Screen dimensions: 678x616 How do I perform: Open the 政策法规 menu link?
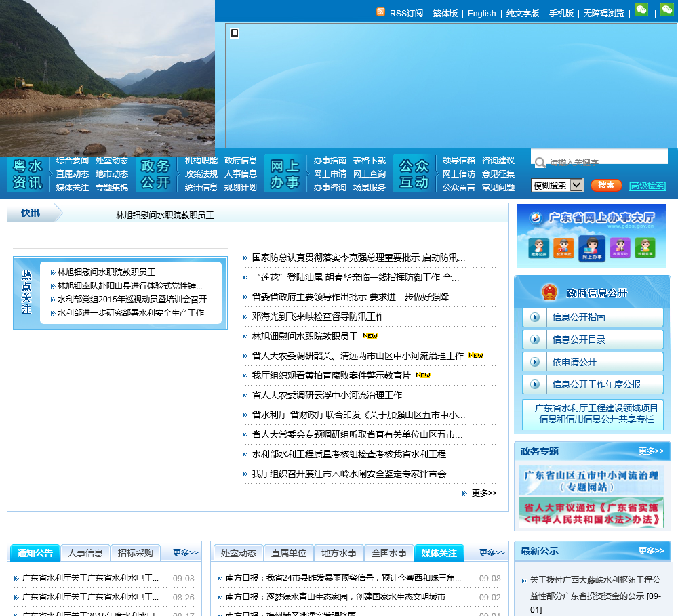201,173
